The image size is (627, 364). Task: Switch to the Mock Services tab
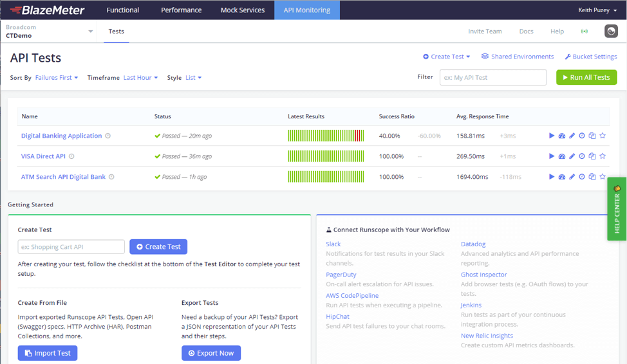tap(243, 10)
